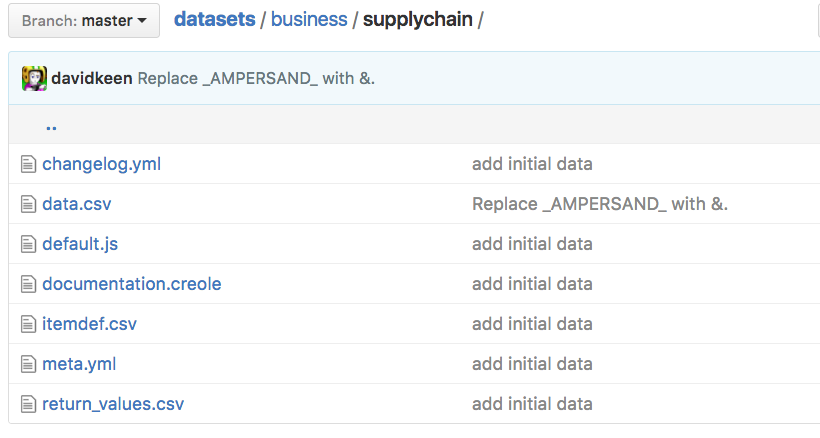Navigate to the business folder breadcrumb
This screenshot has width=820, height=438.
[309, 19]
